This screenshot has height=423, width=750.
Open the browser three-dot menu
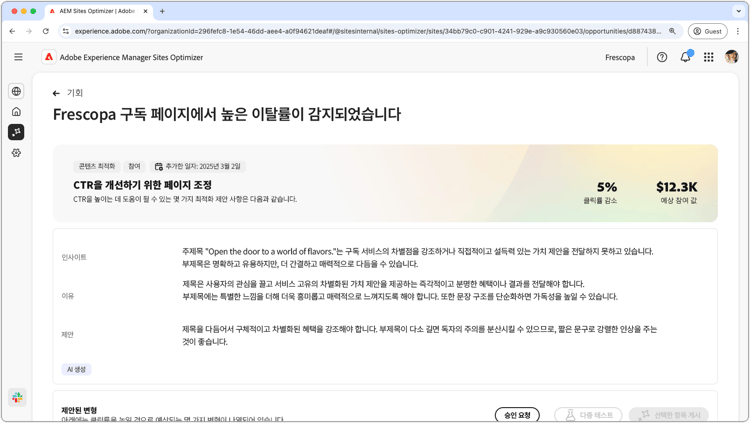[x=738, y=31]
